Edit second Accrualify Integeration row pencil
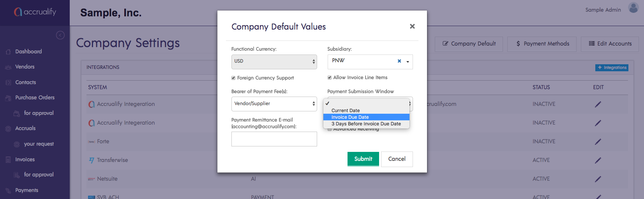This screenshot has width=644, height=199. click(598, 123)
